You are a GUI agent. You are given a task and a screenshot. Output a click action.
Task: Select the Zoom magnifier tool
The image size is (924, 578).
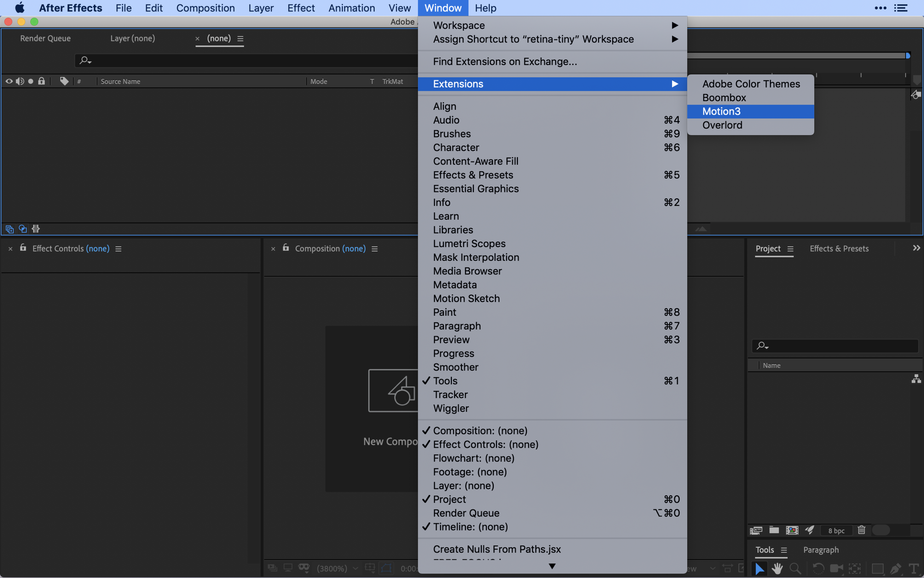[795, 568]
